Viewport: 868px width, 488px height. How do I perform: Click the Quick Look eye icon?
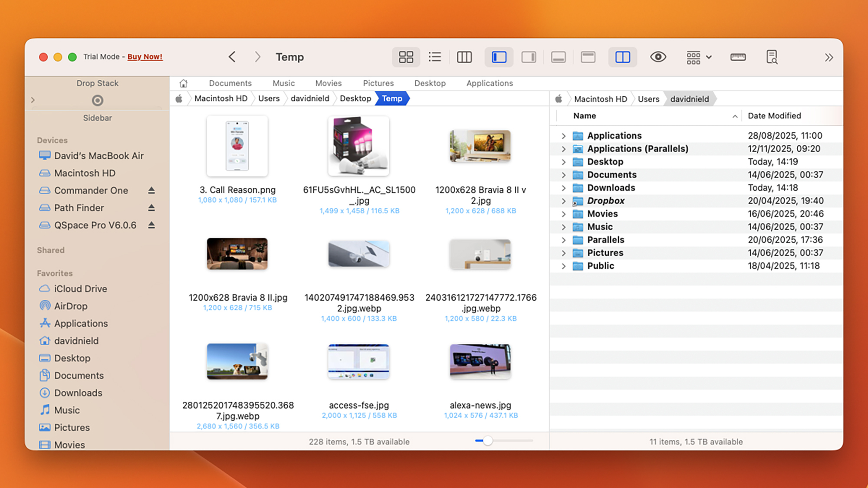coord(658,57)
